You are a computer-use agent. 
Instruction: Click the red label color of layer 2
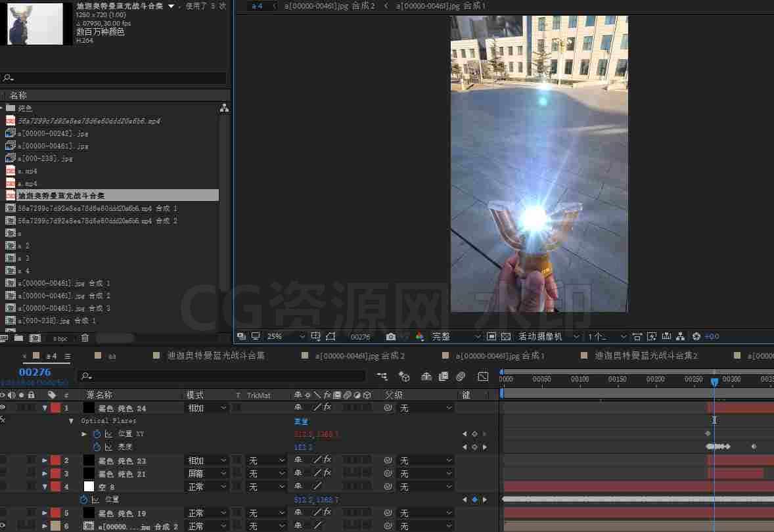55,460
